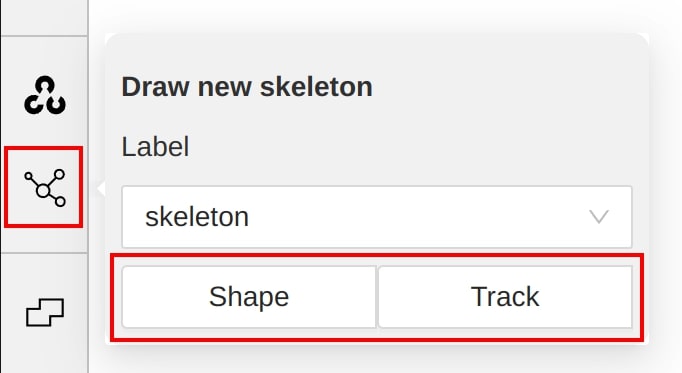Select the skeleton value text in selector
This screenshot has width=682, height=373.
(x=197, y=216)
